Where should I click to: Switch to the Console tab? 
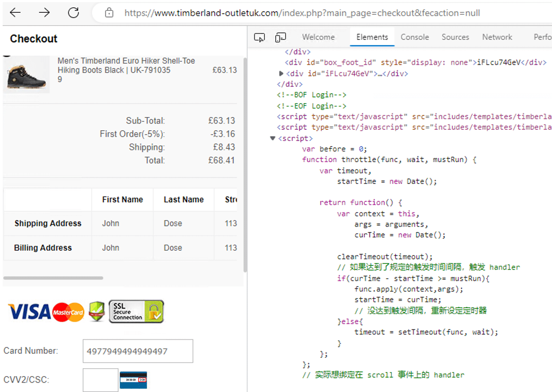pos(415,37)
